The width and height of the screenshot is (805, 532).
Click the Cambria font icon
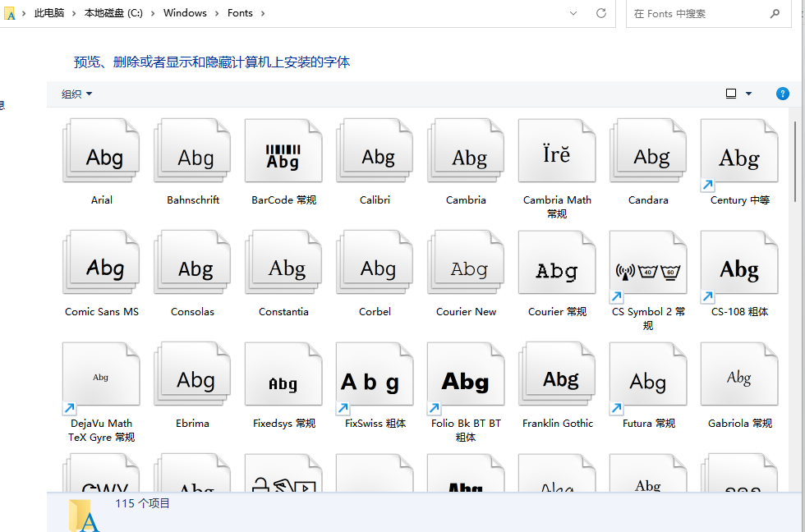click(x=466, y=151)
